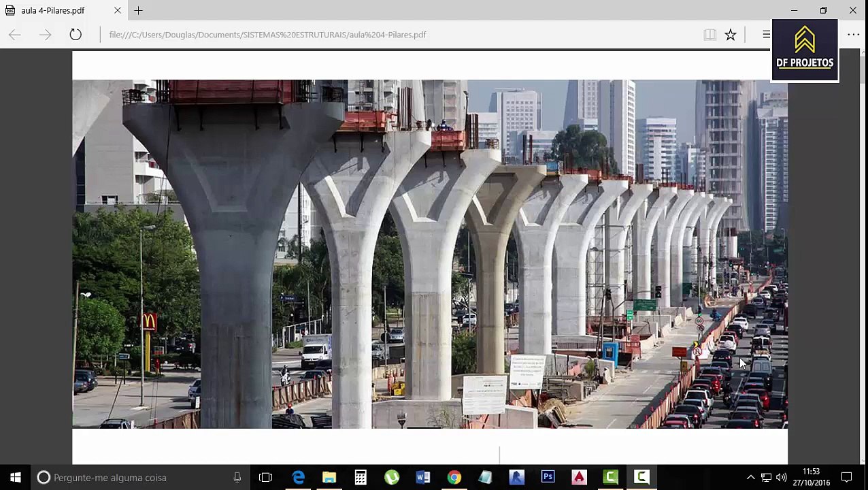Viewport: 868px width, 490px height.
Task: Open the Action Center notifications icon
Action: (x=847, y=478)
